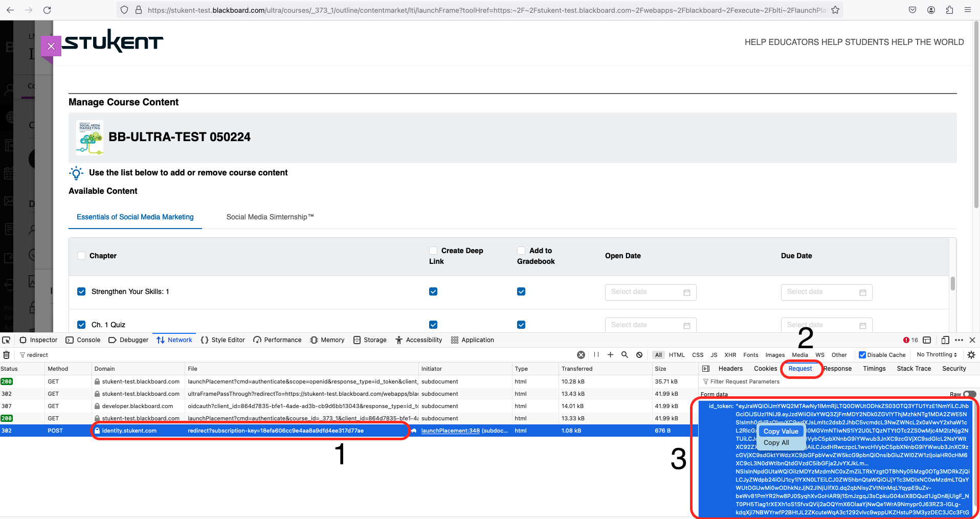The width and height of the screenshot is (980, 519).
Task: Open the No Throttling dropdown
Action: [x=937, y=354]
